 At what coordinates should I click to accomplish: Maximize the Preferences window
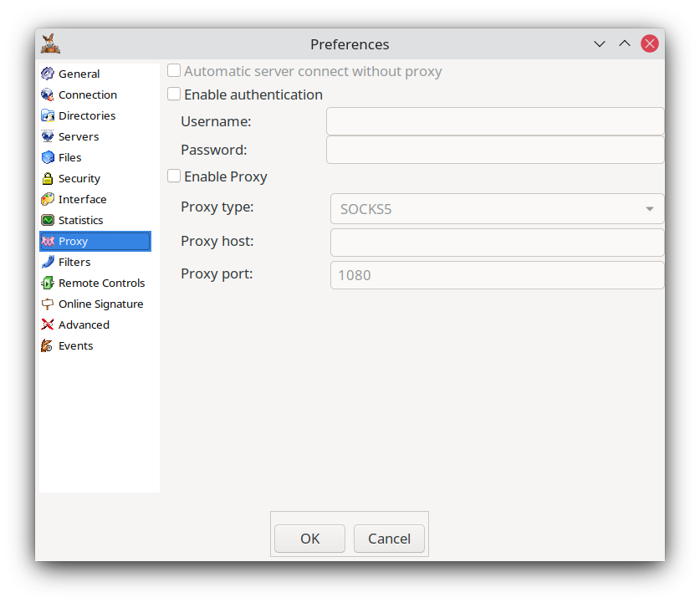[625, 43]
